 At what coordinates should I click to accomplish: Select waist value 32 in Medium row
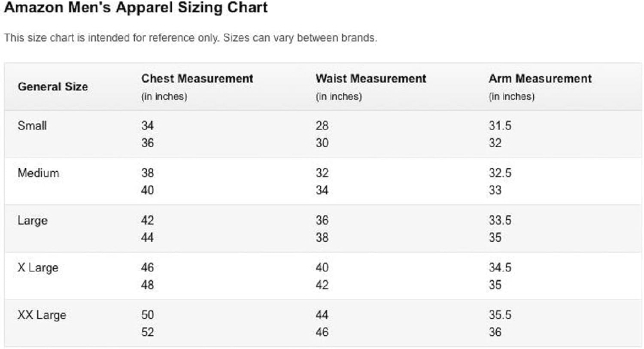coord(322,173)
